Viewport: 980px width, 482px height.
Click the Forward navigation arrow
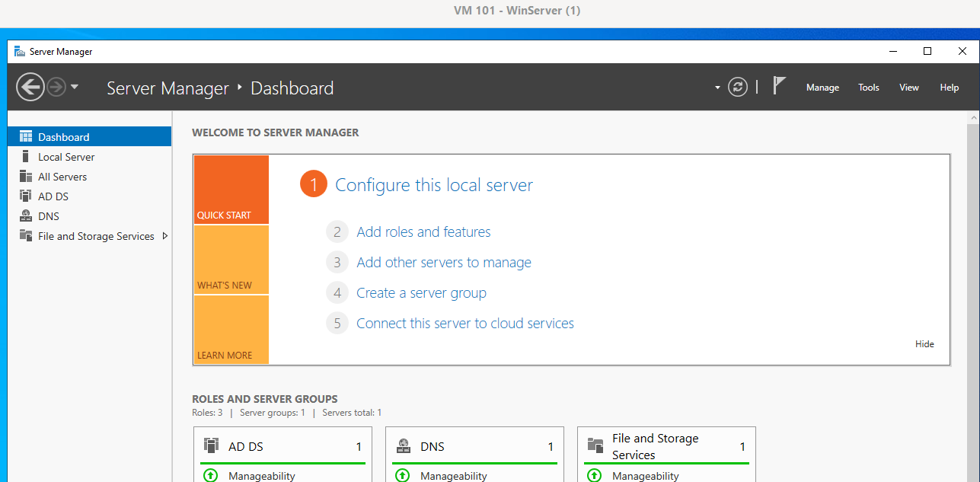[56, 87]
